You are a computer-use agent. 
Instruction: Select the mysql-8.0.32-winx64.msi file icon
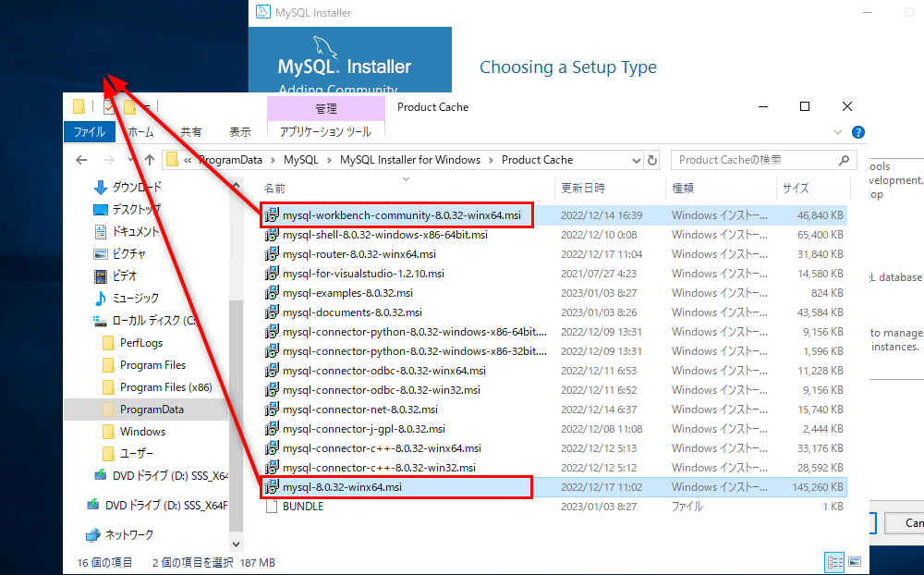(272, 487)
